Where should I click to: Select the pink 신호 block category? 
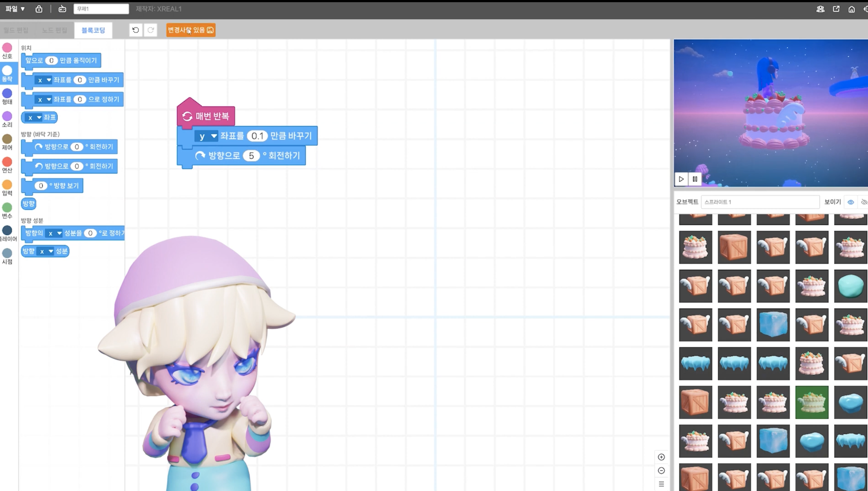7,51
